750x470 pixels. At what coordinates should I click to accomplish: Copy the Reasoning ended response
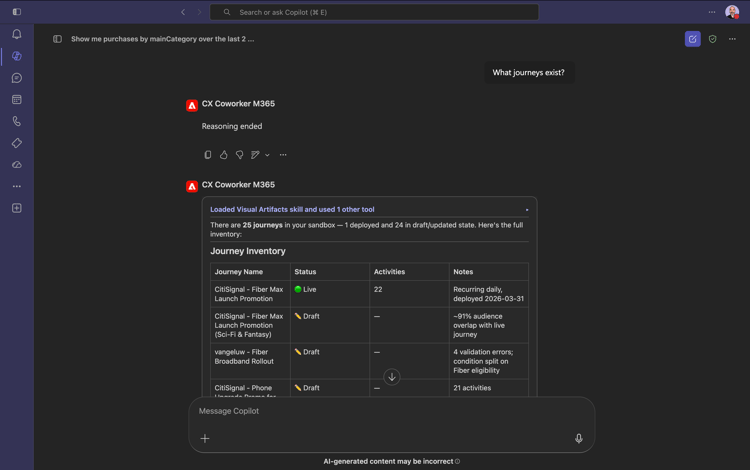pos(208,154)
